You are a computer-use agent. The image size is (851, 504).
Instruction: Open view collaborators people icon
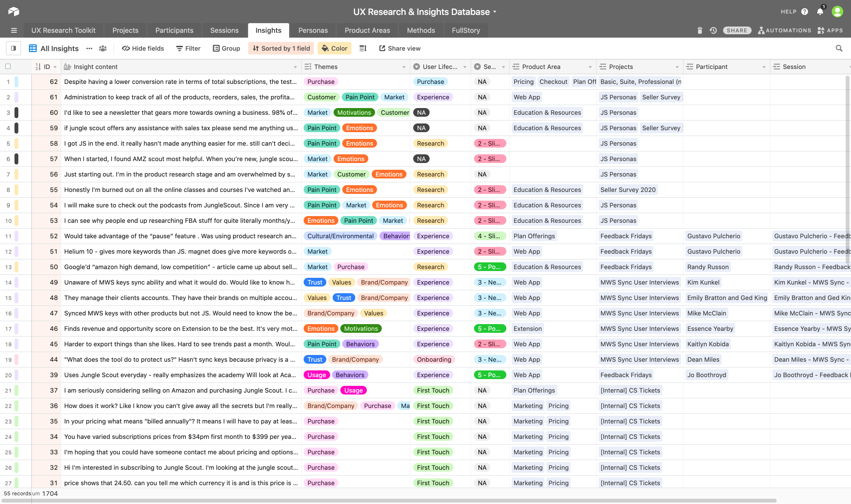coord(103,48)
